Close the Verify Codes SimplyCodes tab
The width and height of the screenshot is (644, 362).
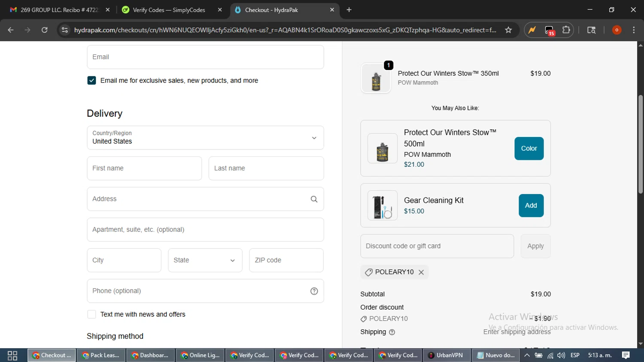coord(220,10)
